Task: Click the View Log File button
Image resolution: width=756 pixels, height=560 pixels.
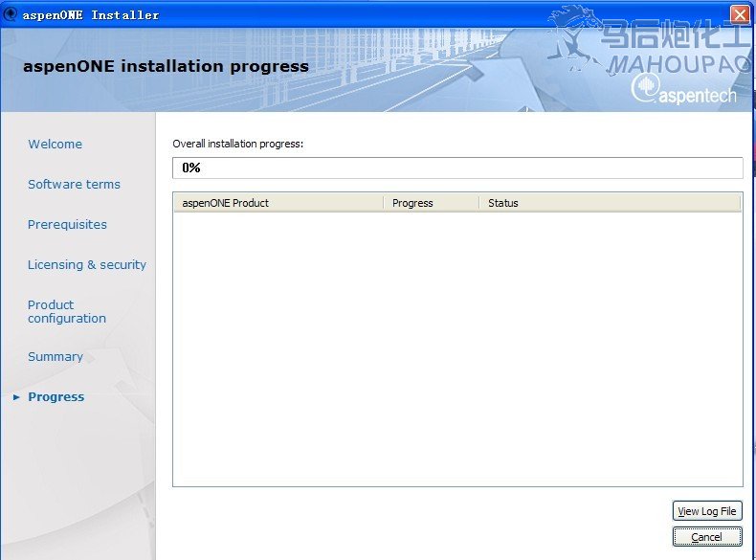Action: point(707,511)
